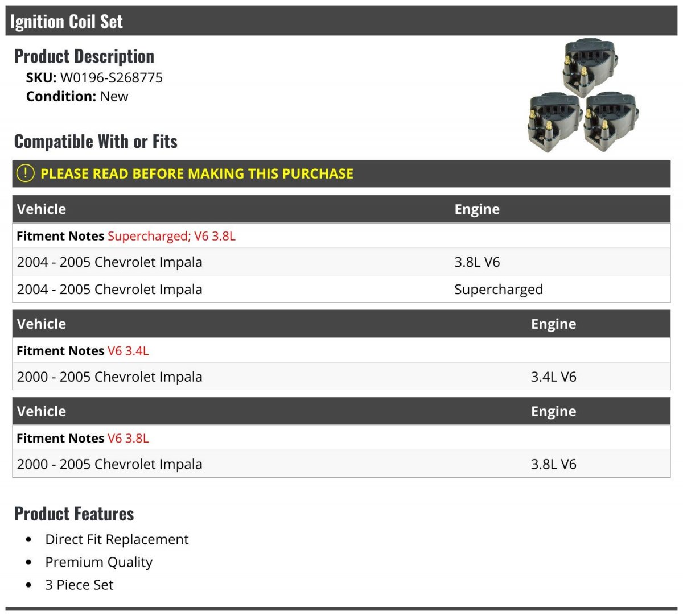Click the Direct Fit Replacement bullet
This screenshot has height=616, width=683.
117,539
